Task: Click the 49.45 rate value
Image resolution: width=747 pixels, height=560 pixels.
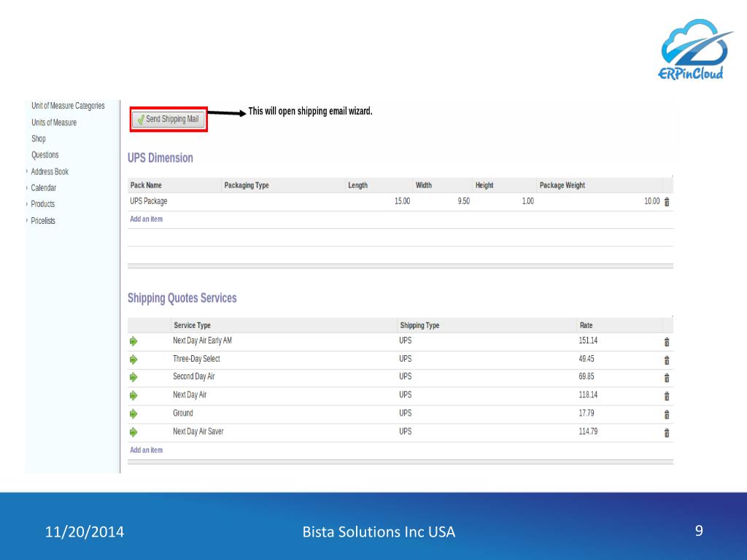Action: pos(587,359)
